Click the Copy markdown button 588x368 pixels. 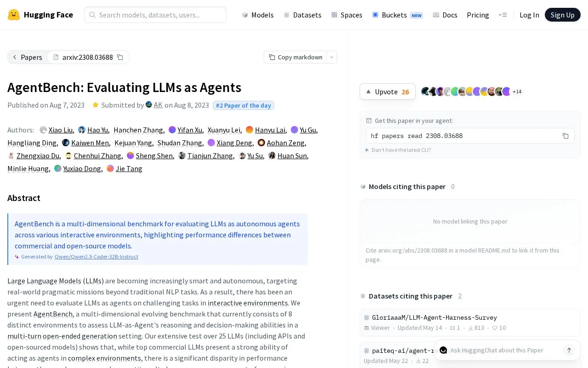(295, 57)
